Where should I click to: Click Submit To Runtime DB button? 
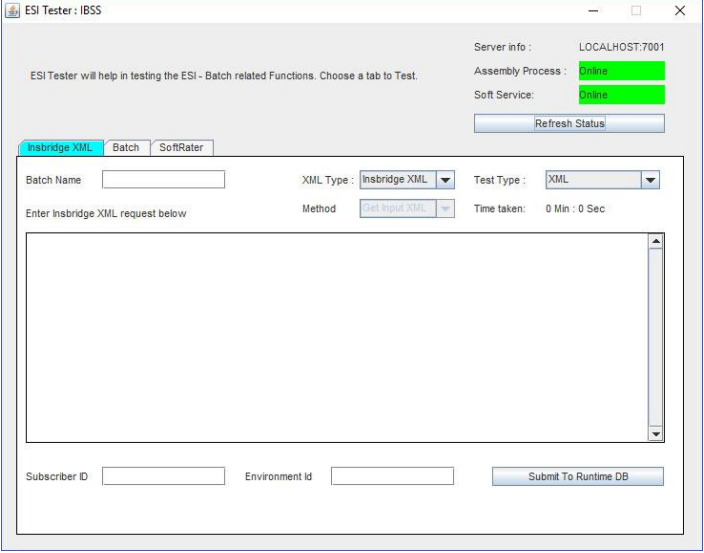(578, 477)
